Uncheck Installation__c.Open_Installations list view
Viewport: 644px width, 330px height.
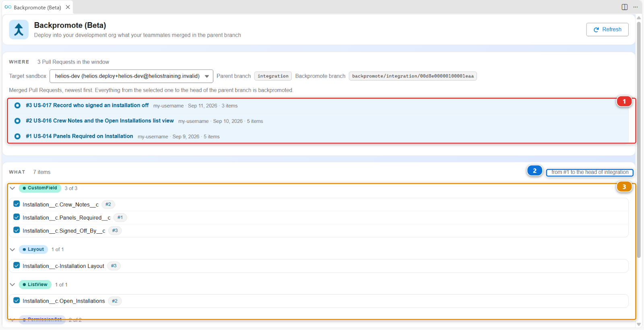(17, 300)
